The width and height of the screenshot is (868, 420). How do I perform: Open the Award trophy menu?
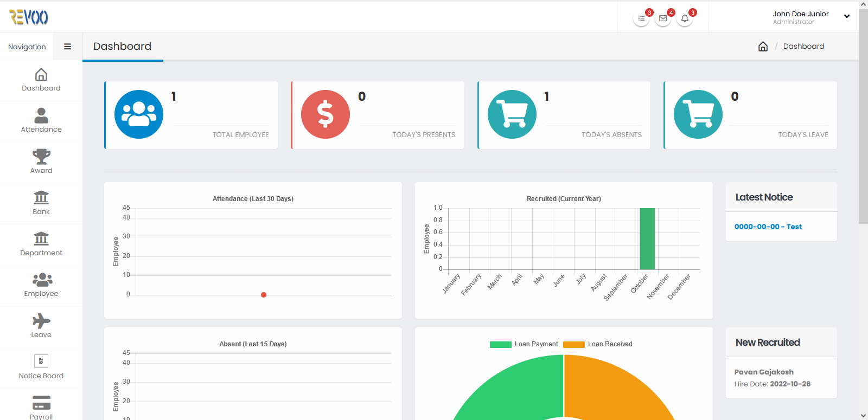click(x=41, y=162)
